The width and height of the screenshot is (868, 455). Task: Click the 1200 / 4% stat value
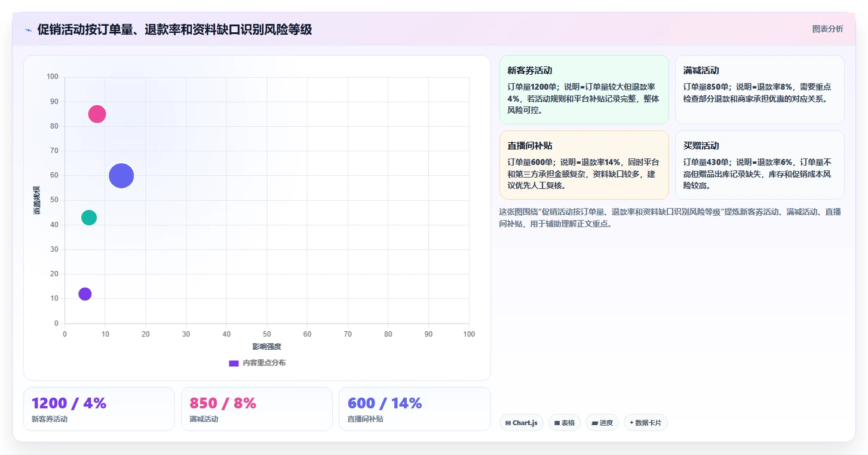coord(69,404)
